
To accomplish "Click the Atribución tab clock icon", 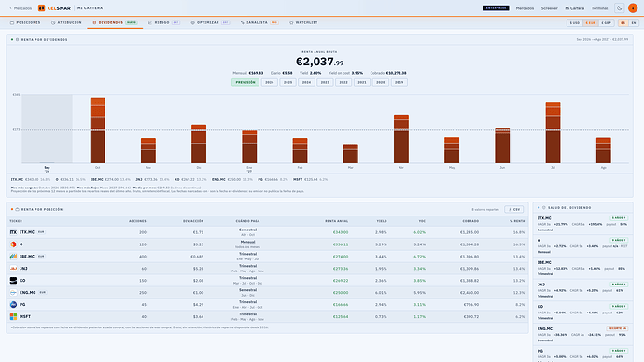I will (x=53, y=23).
